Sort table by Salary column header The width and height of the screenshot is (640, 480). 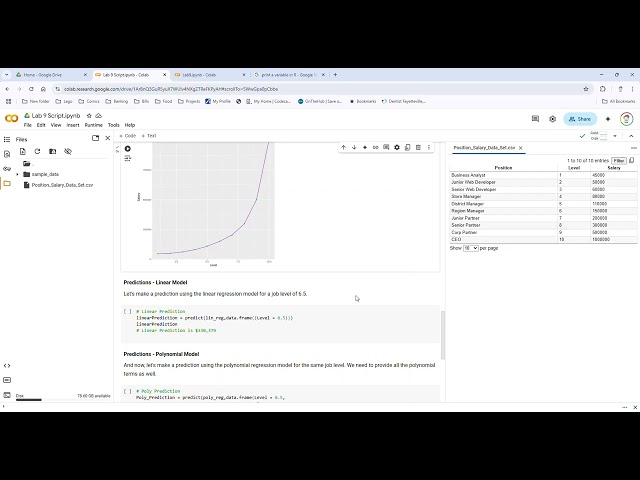click(x=613, y=168)
